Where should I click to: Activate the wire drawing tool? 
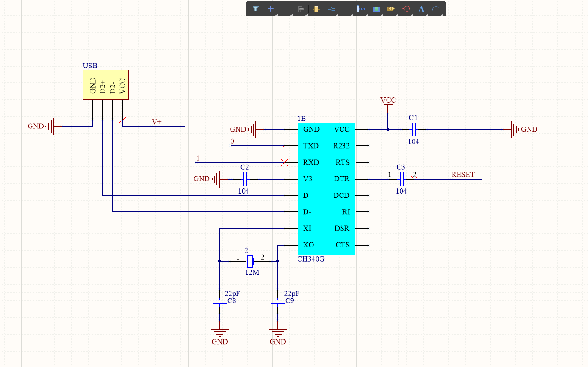(x=331, y=8)
